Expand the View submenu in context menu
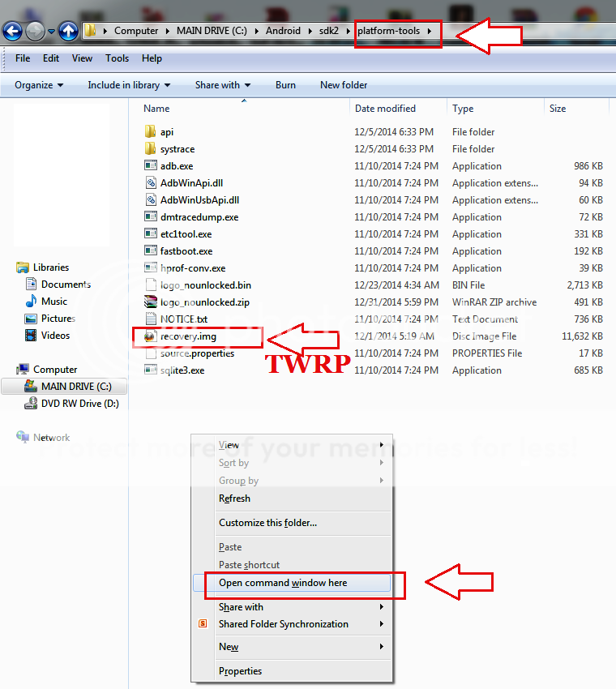 pyautogui.click(x=381, y=445)
